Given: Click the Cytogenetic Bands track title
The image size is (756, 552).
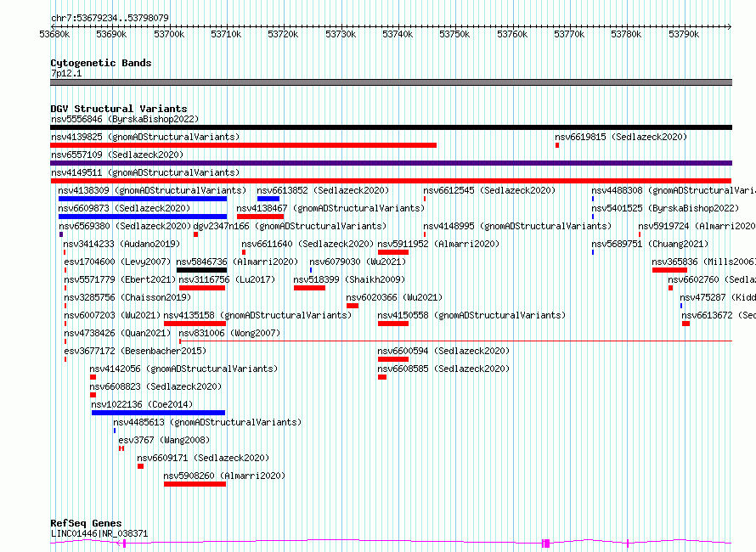Looking at the screenshot, I should pyautogui.click(x=101, y=63).
